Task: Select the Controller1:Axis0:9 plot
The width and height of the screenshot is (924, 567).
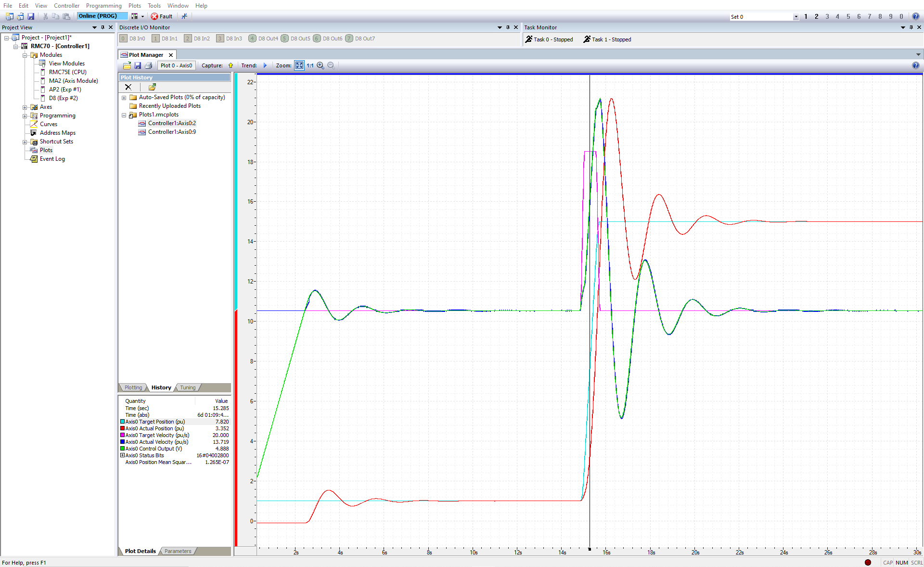Action: (x=172, y=132)
